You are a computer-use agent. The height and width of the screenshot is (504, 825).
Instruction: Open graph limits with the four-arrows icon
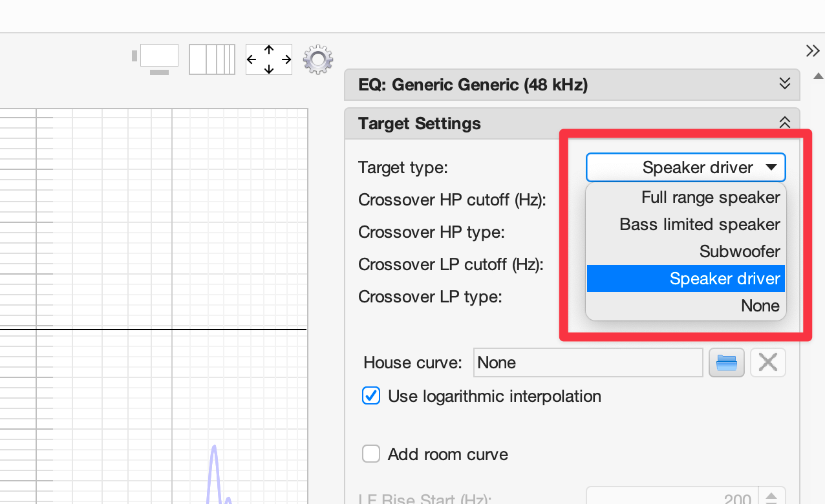point(269,59)
